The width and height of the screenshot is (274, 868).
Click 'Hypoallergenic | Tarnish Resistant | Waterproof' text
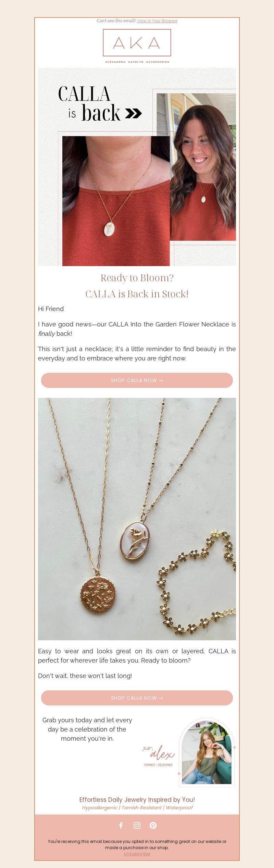click(137, 808)
